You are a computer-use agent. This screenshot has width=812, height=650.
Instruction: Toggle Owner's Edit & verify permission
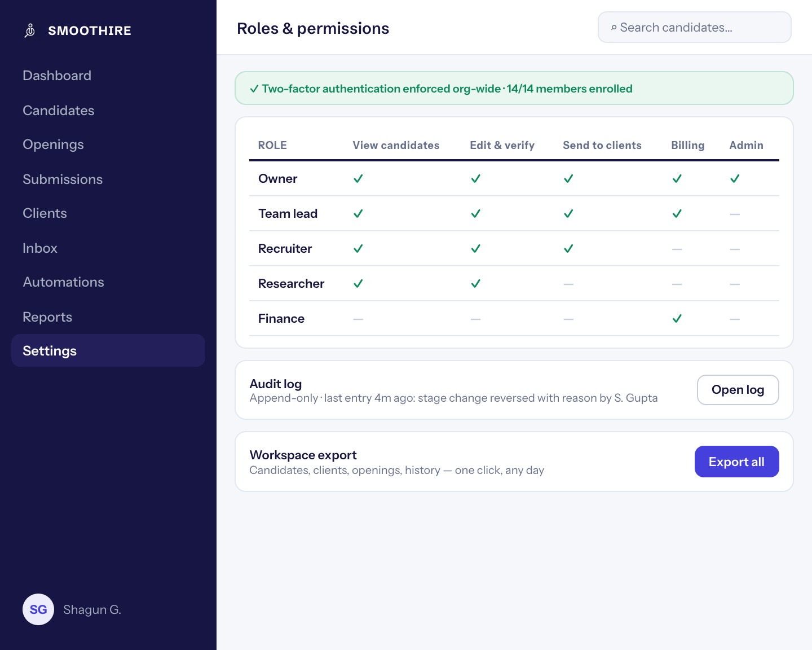click(x=476, y=179)
